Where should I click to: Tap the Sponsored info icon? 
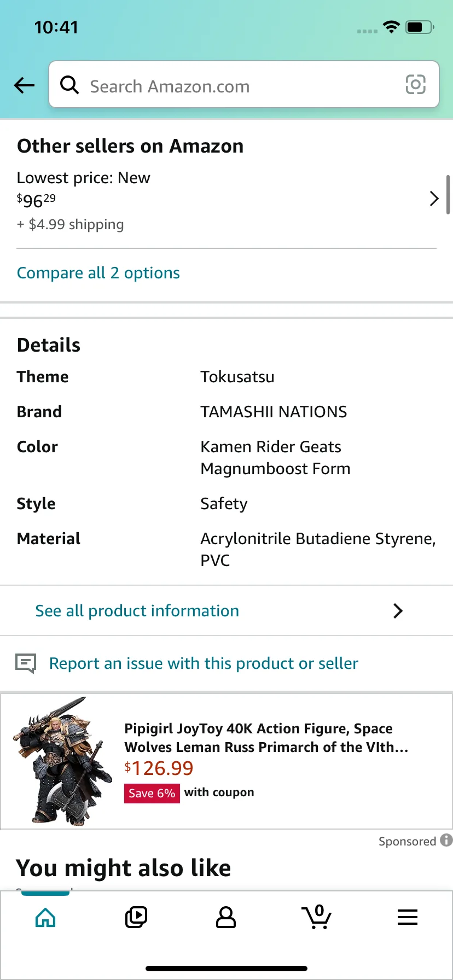click(446, 839)
